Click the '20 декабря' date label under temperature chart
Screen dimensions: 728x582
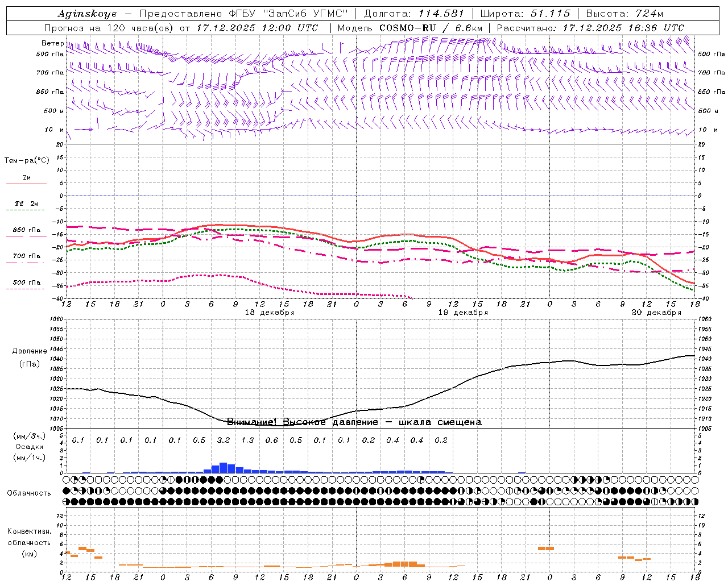pyautogui.click(x=656, y=313)
